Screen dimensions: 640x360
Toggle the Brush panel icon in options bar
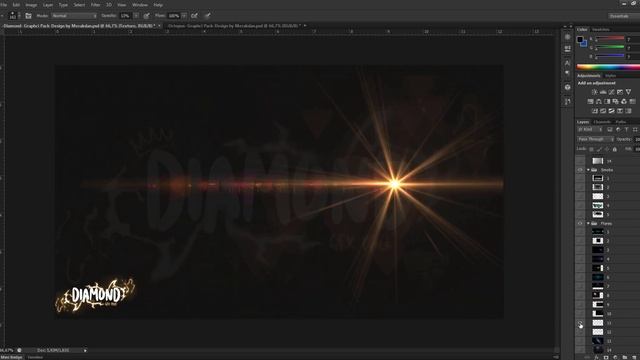(x=28, y=16)
